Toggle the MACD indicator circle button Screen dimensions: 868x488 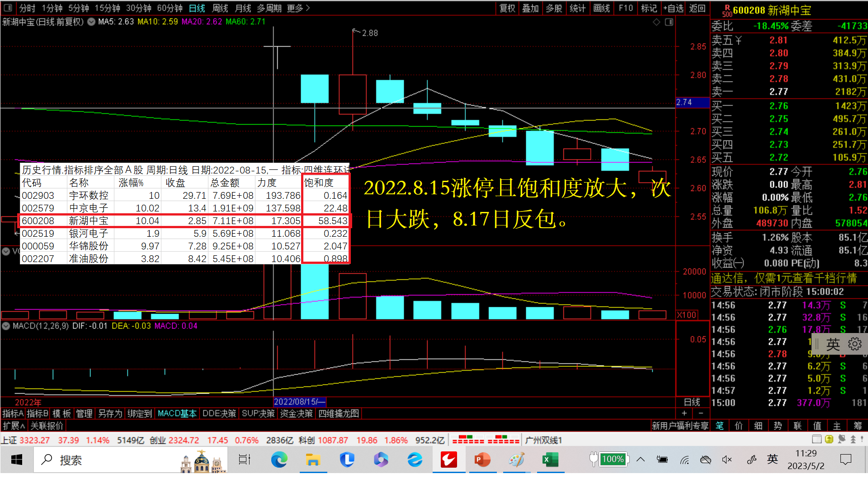coord(6,326)
